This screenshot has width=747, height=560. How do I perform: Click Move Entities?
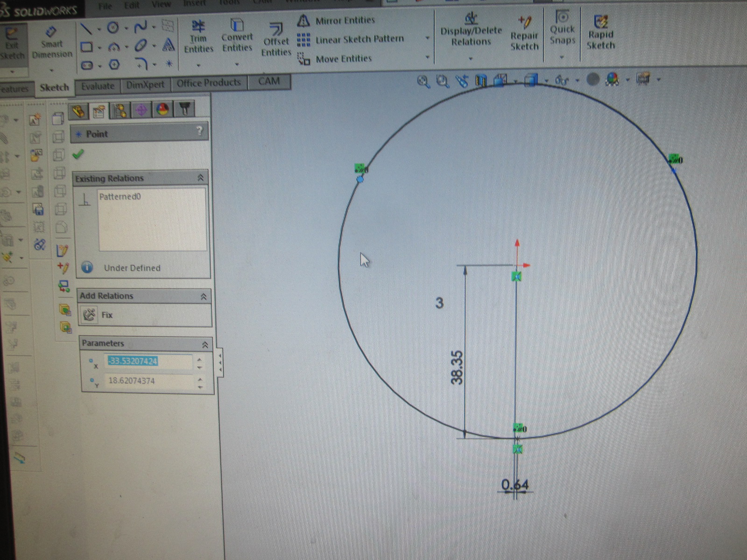click(x=335, y=59)
